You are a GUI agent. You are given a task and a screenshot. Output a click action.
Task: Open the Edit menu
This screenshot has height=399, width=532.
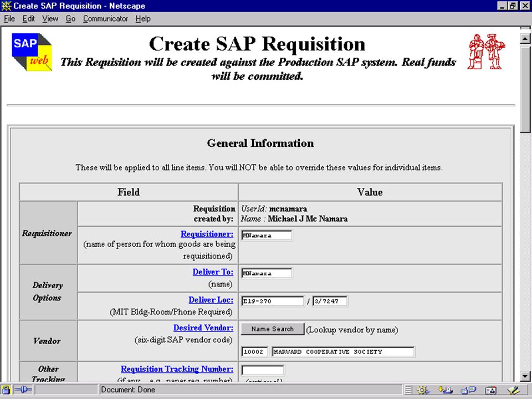point(28,19)
